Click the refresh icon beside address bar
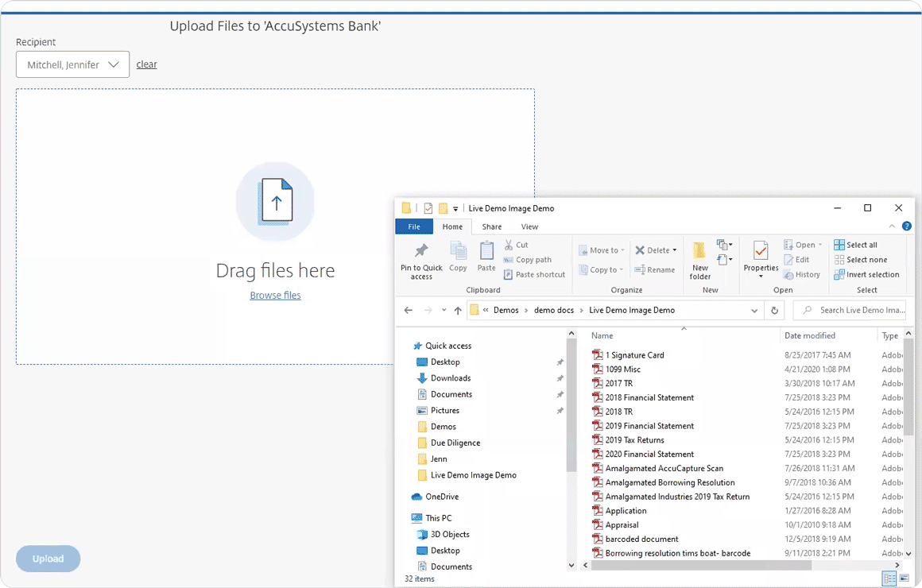 click(774, 311)
